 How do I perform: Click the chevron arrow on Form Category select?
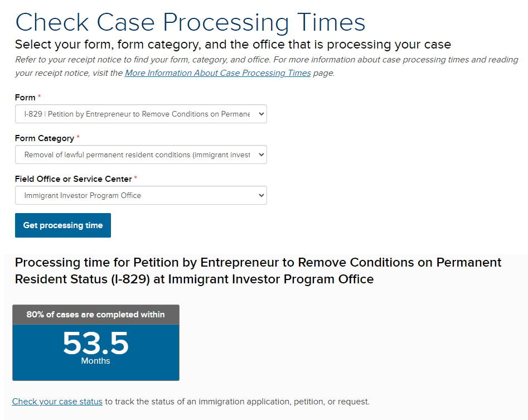coord(260,155)
